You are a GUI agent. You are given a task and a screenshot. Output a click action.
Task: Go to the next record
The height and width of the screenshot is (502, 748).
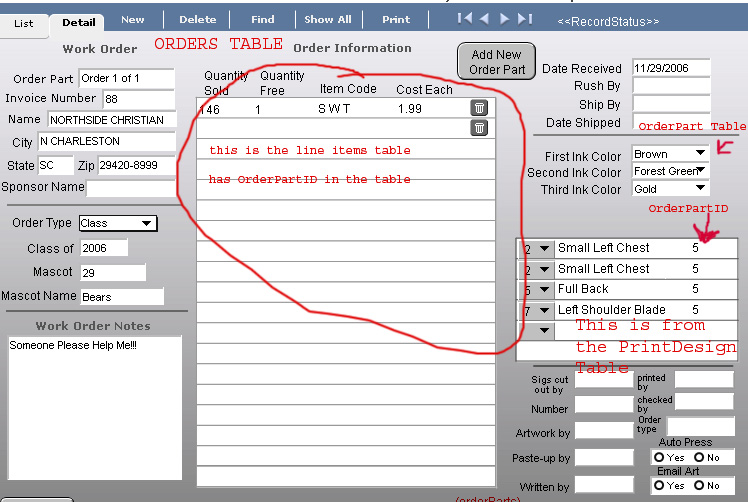tap(505, 19)
